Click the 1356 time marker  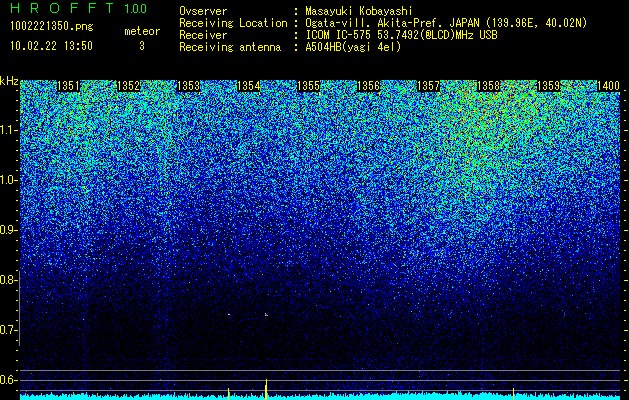click(368, 86)
